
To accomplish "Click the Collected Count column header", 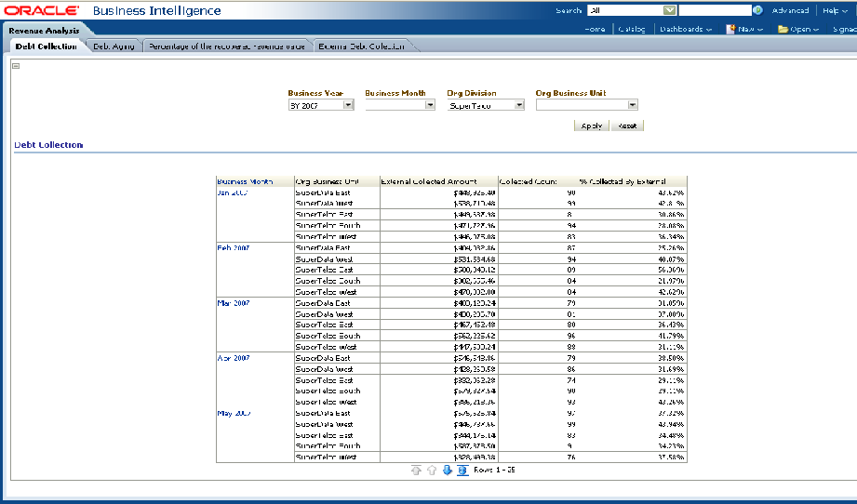I will [528, 181].
